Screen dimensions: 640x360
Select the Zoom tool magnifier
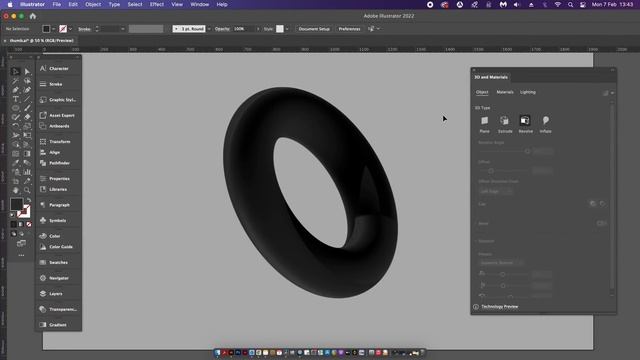click(27, 190)
